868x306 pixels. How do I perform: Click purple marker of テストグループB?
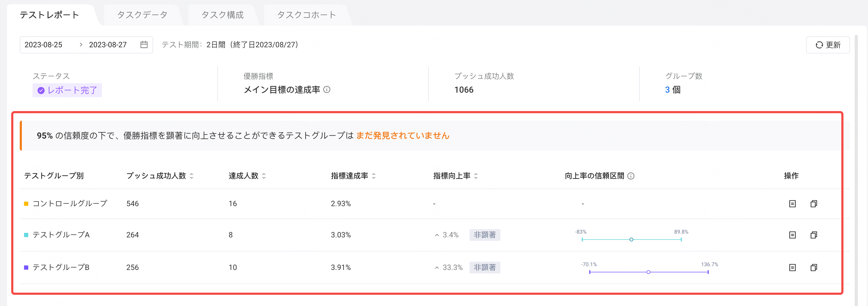coord(26,268)
